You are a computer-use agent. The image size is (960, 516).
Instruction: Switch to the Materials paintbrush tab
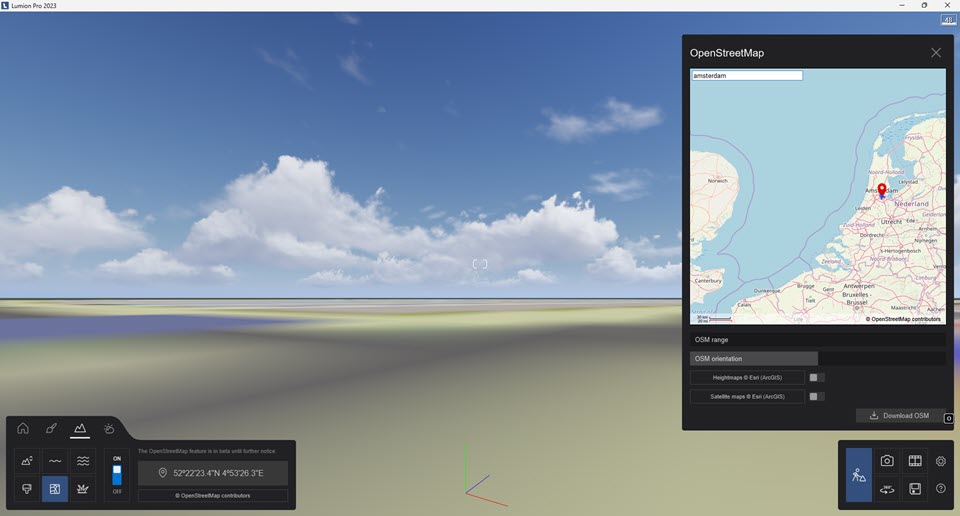click(51, 428)
